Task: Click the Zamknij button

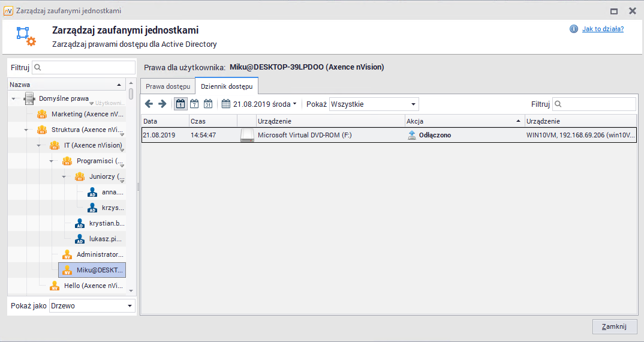Action: click(x=614, y=326)
